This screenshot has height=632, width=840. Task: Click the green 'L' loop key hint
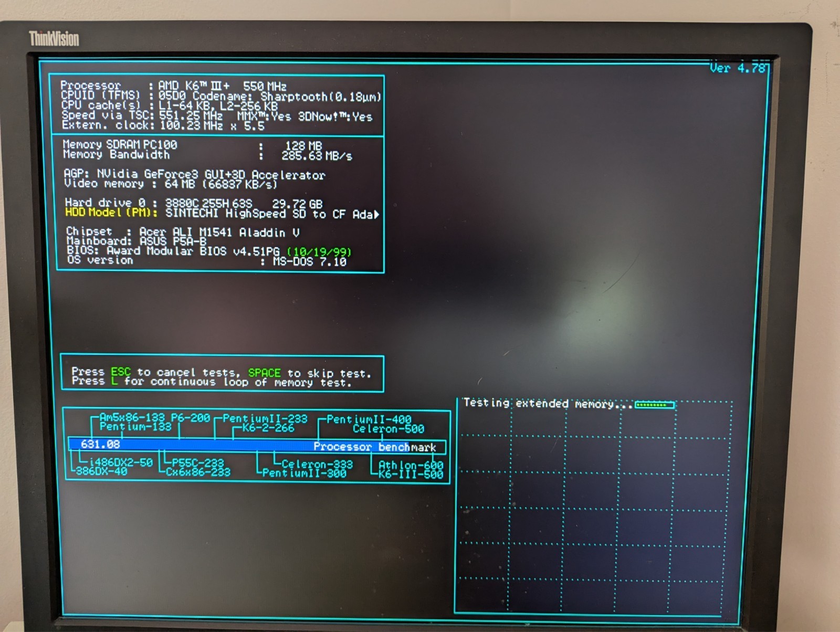[114, 381]
